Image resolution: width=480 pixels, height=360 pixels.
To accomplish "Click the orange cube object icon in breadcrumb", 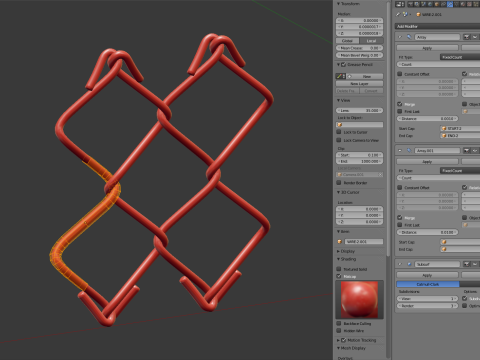I will pyautogui.click(x=418, y=14).
